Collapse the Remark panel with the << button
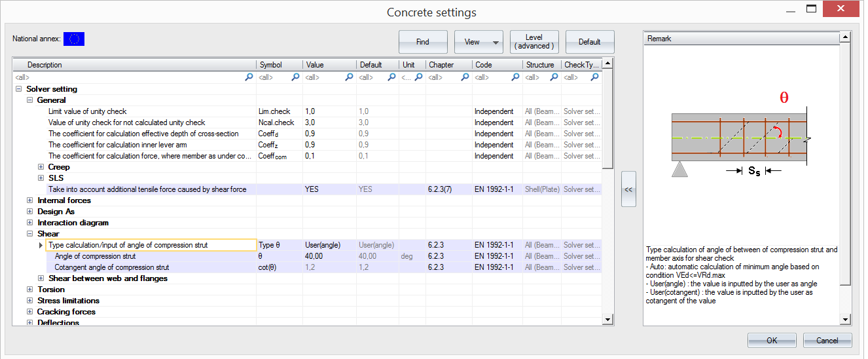Screen dimensions: 868x359 click(x=628, y=189)
